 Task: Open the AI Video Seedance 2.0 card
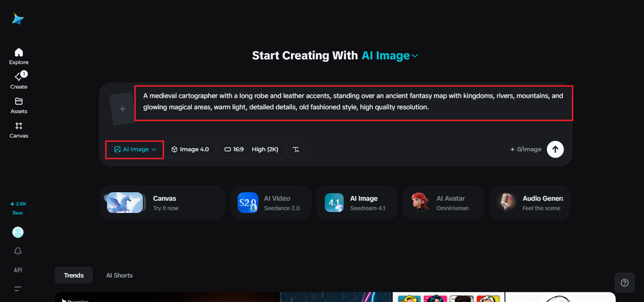coord(271,203)
